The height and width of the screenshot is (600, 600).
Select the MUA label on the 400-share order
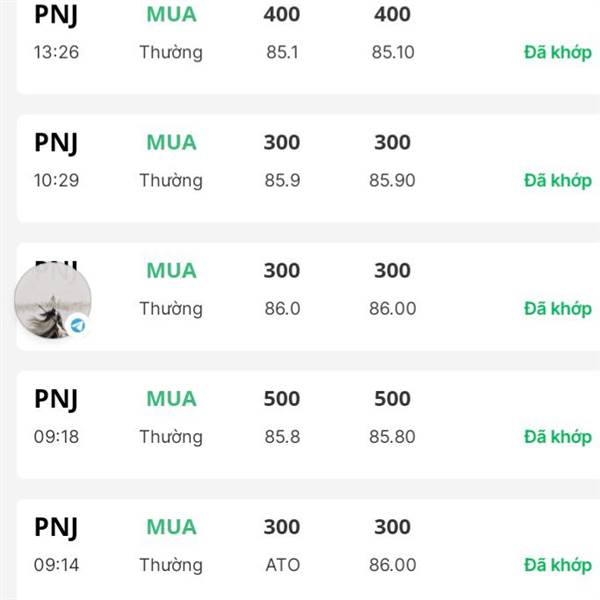click(171, 15)
